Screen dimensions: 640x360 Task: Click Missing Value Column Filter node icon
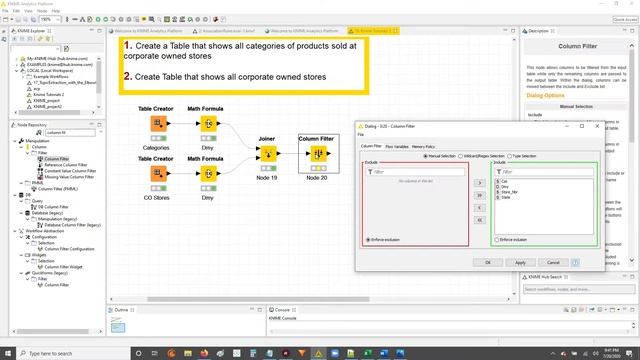coord(40,177)
